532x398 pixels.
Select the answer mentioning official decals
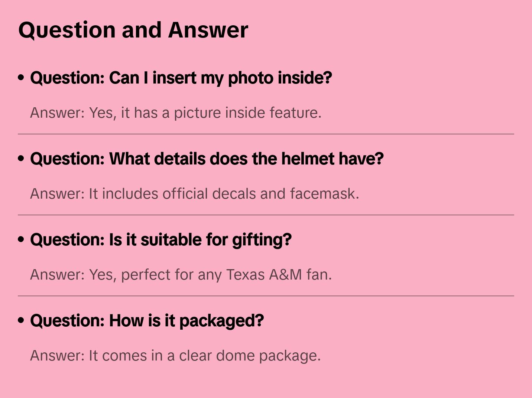pyautogui.click(x=194, y=194)
